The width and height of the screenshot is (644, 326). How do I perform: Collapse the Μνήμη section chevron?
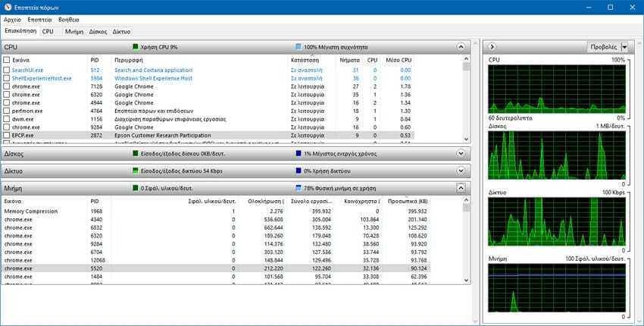coord(461,188)
